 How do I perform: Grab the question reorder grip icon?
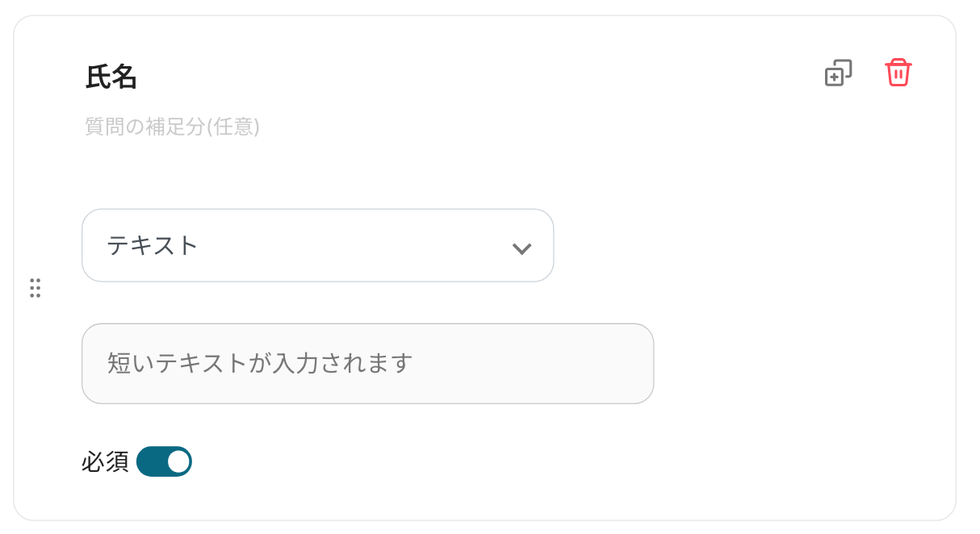click(x=35, y=287)
